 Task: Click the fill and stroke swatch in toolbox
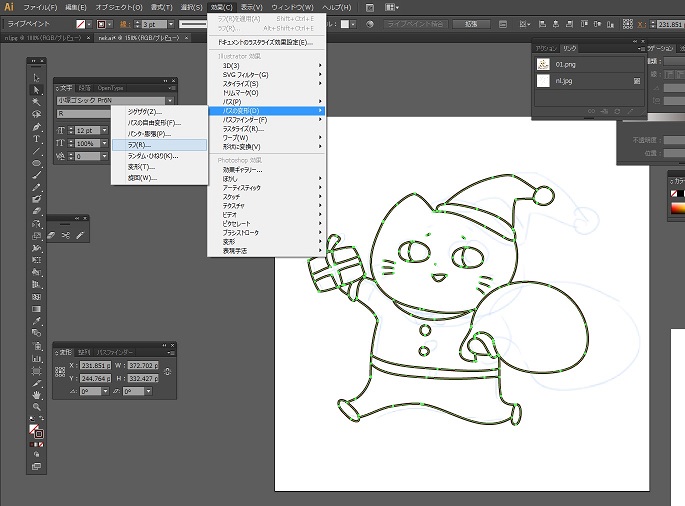pos(36,431)
